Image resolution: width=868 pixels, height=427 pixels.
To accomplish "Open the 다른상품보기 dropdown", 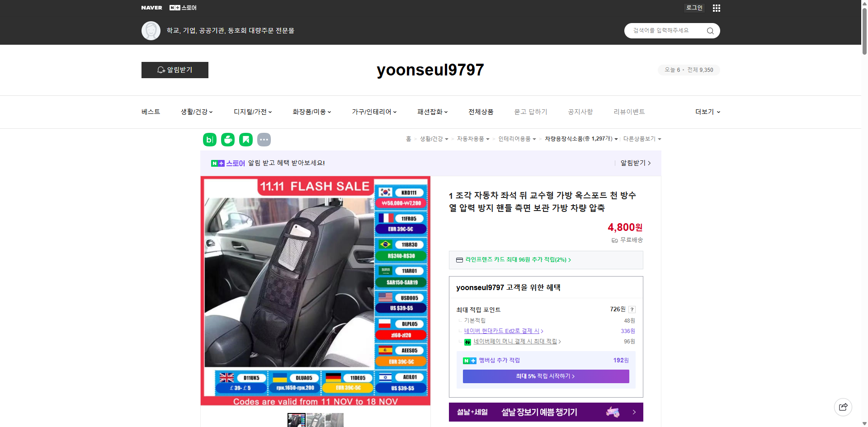I will point(642,139).
